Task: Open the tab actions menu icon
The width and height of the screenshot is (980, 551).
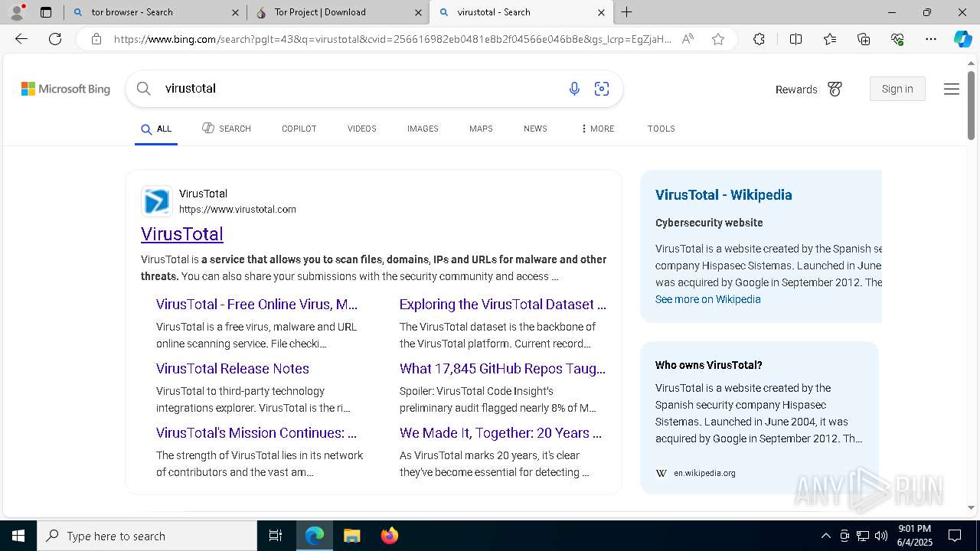Action: pyautogui.click(x=46, y=12)
